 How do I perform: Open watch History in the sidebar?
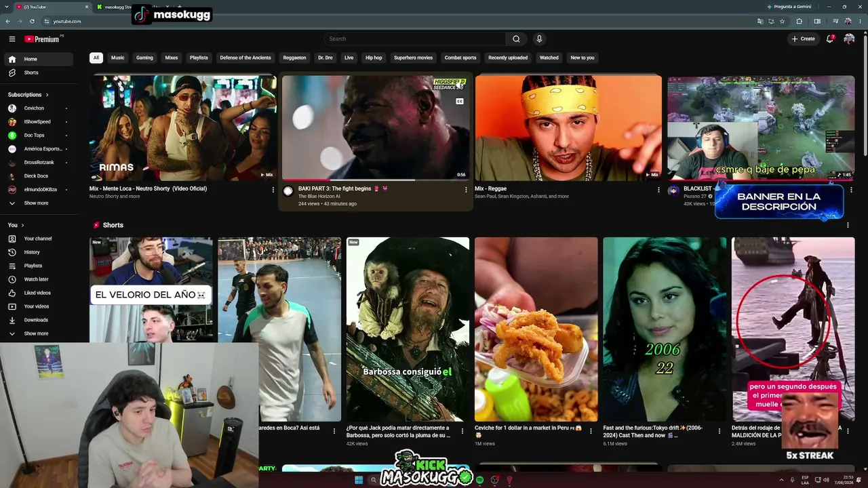coord(39,252)
